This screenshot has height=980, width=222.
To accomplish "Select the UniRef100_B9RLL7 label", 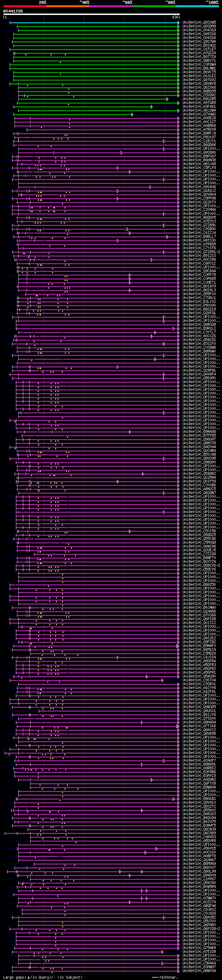I will pos(199,237).
